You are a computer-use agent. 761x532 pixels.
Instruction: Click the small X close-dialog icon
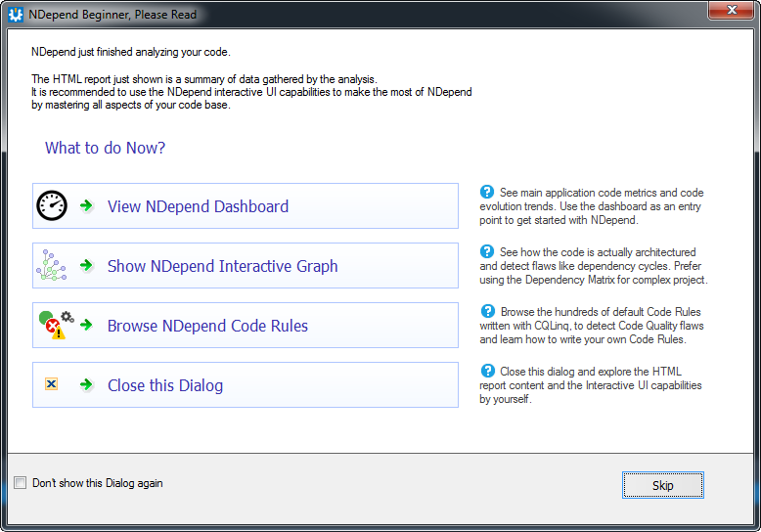tap(52, 384)
